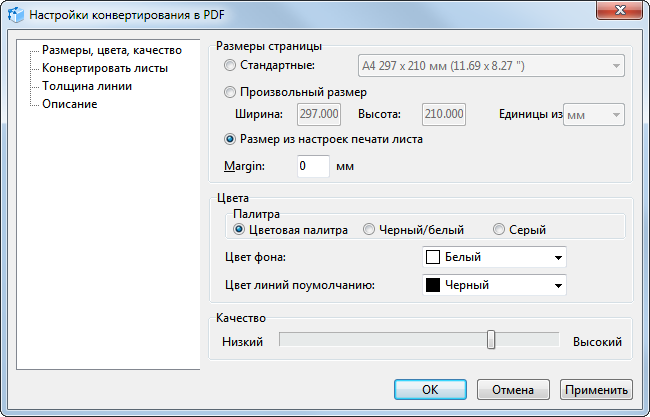Click the Применить button
The width and height of the screenshot is (650, 417).
point(596,390)
